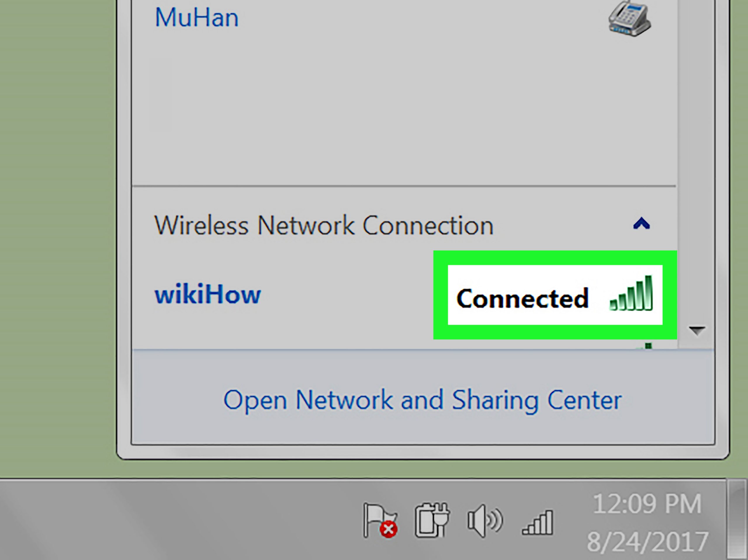Click the battery power plug tray icon
This screenshot has height=560, width=748.
pos(432,520)
